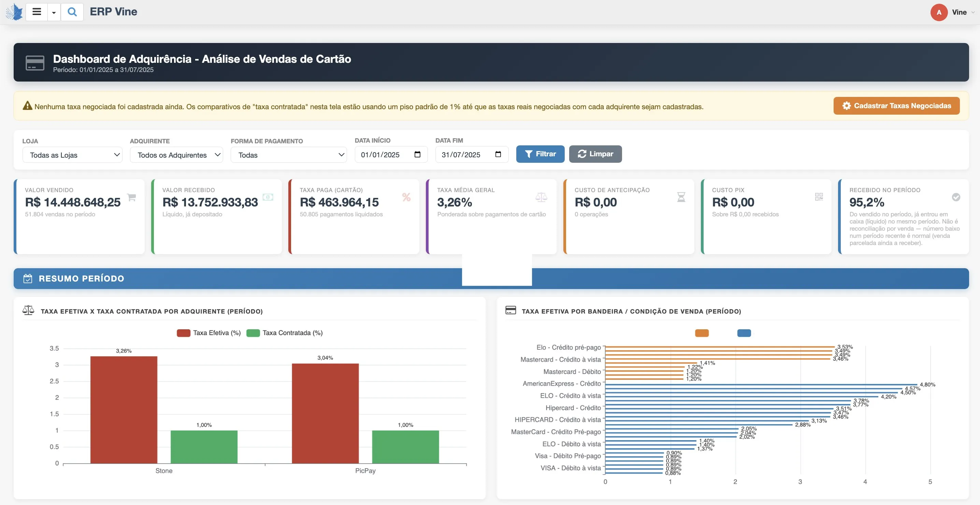Click the green Stone Taxa Contratada bar

point(204,447)
